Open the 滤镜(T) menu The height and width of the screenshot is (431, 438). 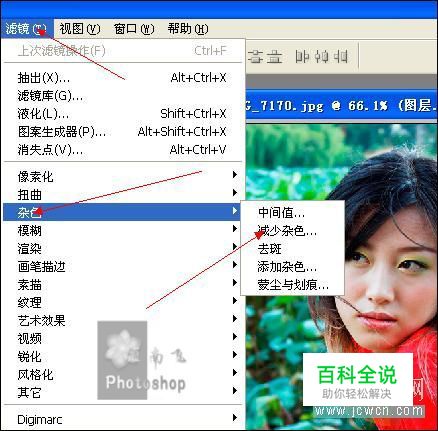[x=26, y=29]
